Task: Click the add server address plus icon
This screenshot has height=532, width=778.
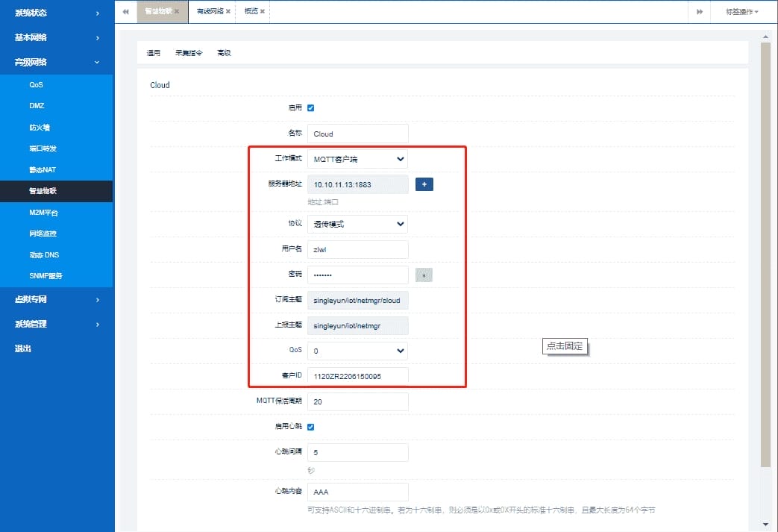Action: [x=424, y=184]
